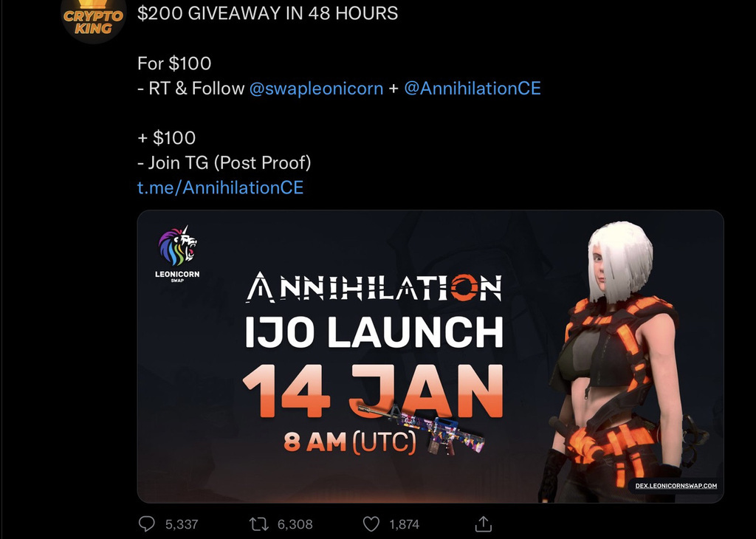Screen dimensions: 756x539
Task: Click the 5,337 replies count
Action: pos(182,524)
